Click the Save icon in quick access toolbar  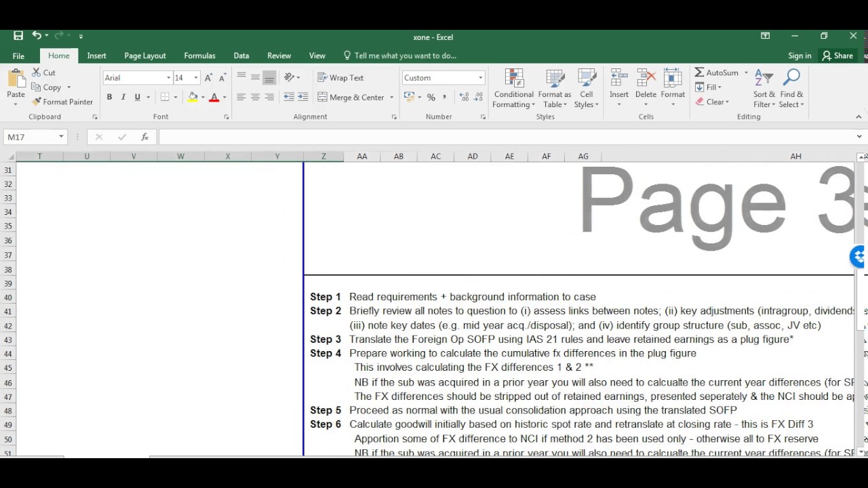click(18, 36)
